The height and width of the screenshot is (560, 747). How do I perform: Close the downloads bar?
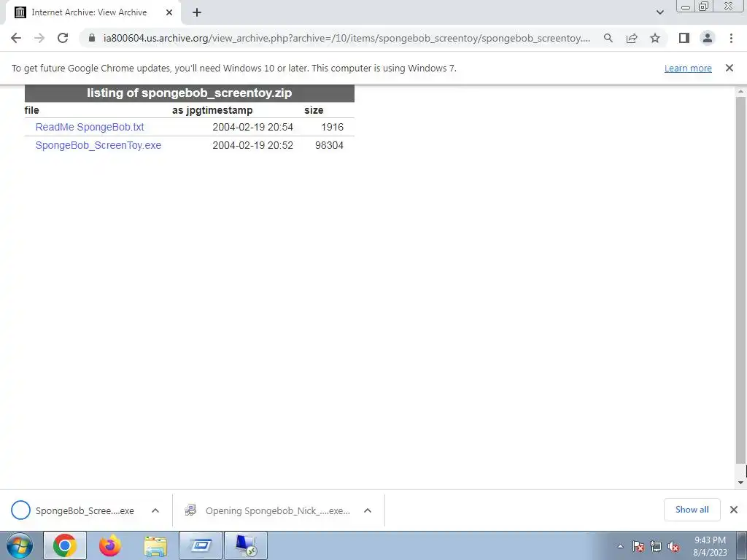point(734,510)
